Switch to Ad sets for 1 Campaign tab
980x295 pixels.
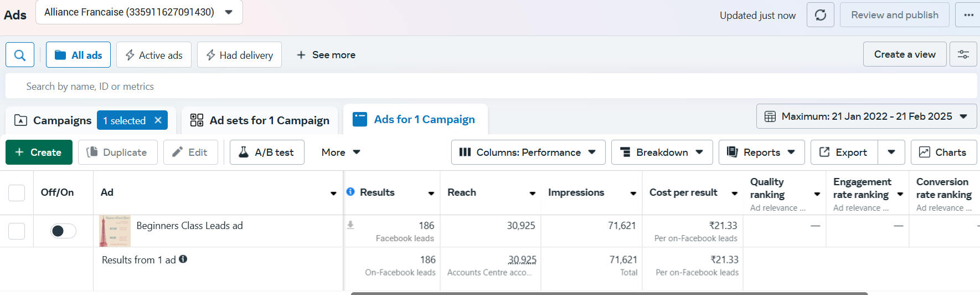click(x=260, y=120)
